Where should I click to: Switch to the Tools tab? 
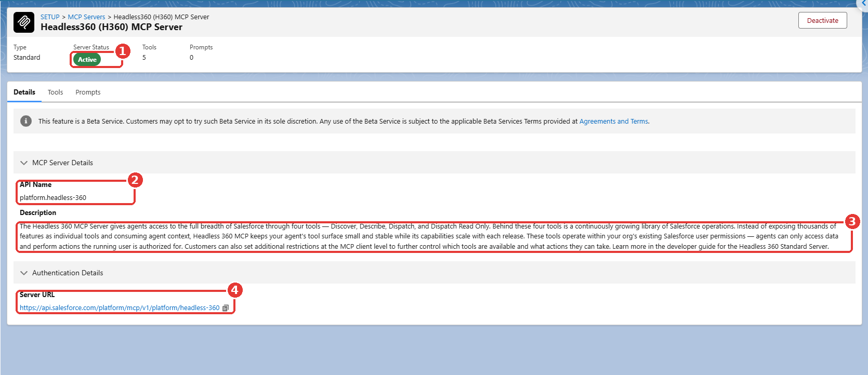tap(55, 92)
